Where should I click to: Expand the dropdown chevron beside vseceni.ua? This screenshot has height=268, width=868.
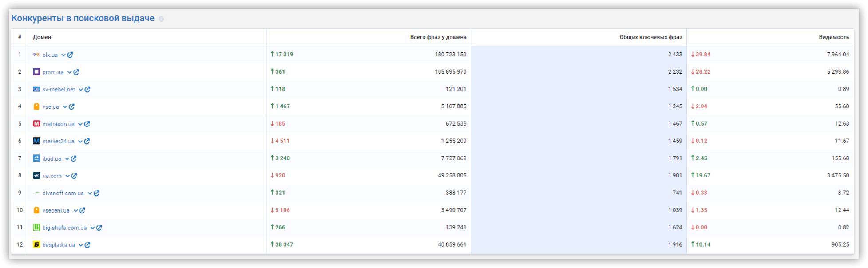coord(75,211)
